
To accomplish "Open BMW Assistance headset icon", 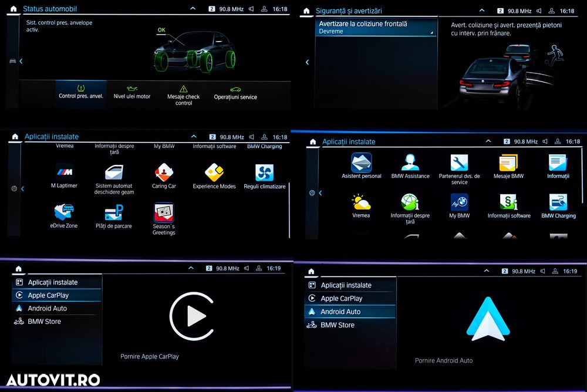I will [410, 163].
